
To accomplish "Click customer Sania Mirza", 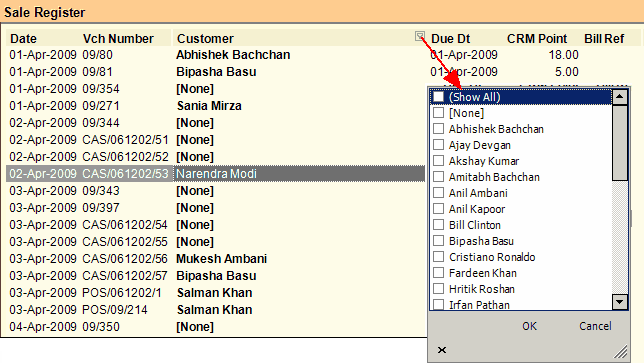I will [x=209, y=106].
